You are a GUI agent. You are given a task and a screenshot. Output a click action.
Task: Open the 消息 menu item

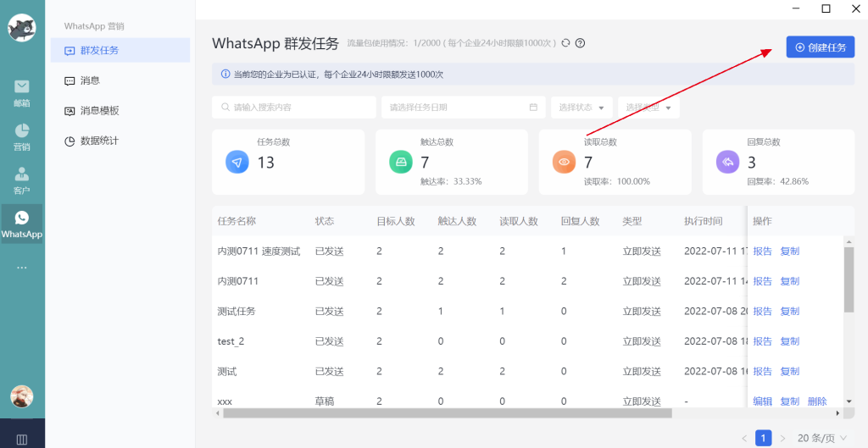pyautogui.click(x=90, y=80)
